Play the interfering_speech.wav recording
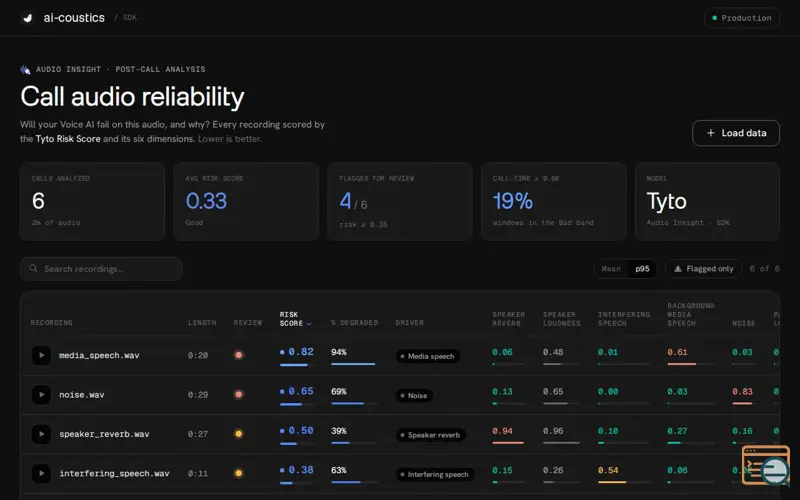Screen dimensions: 800x500 click(41, 473)
